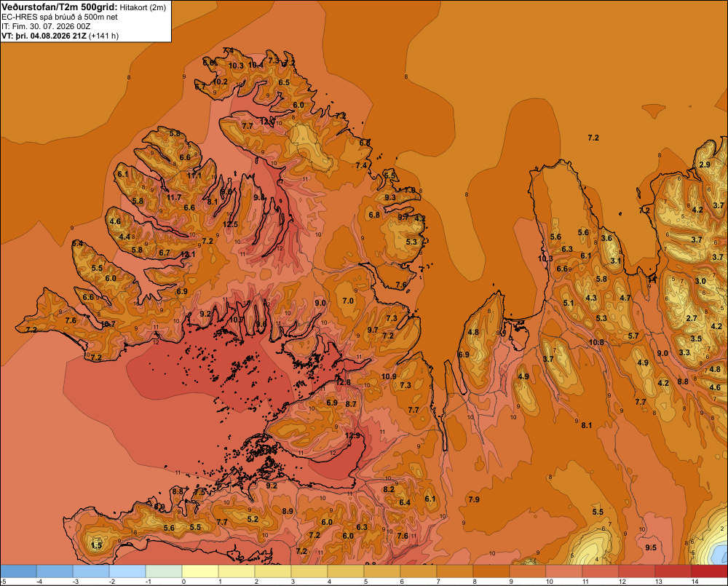The width and height of the screenshot is (728, 586).
Task: Select the 'Hitakort (2m)' label
Action: pos(143,7)
